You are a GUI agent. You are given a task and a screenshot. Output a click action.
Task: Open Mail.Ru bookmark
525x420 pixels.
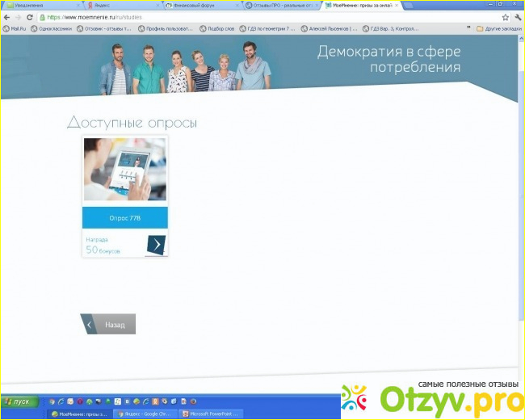point(15,28)
